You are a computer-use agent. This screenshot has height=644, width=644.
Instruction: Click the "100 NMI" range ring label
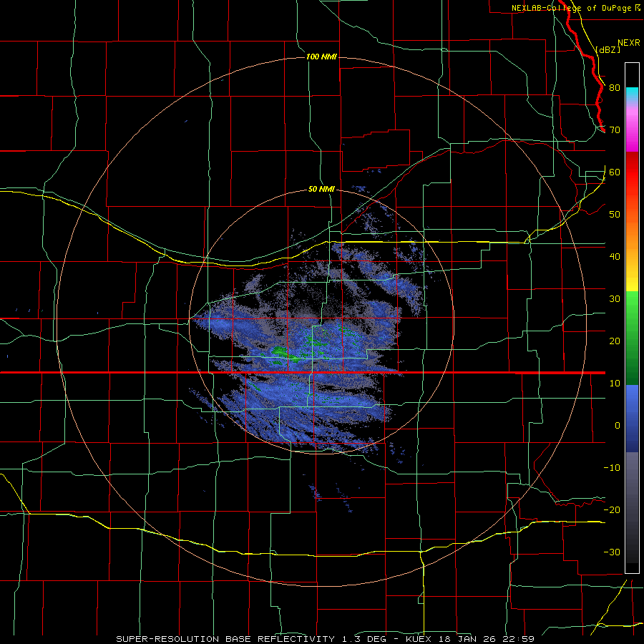(321, 57)
